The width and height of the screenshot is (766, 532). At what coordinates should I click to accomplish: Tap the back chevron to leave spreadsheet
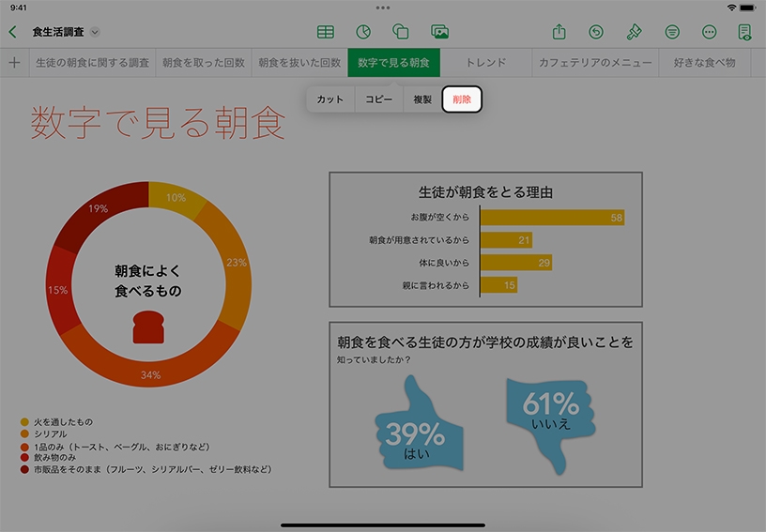12,32
